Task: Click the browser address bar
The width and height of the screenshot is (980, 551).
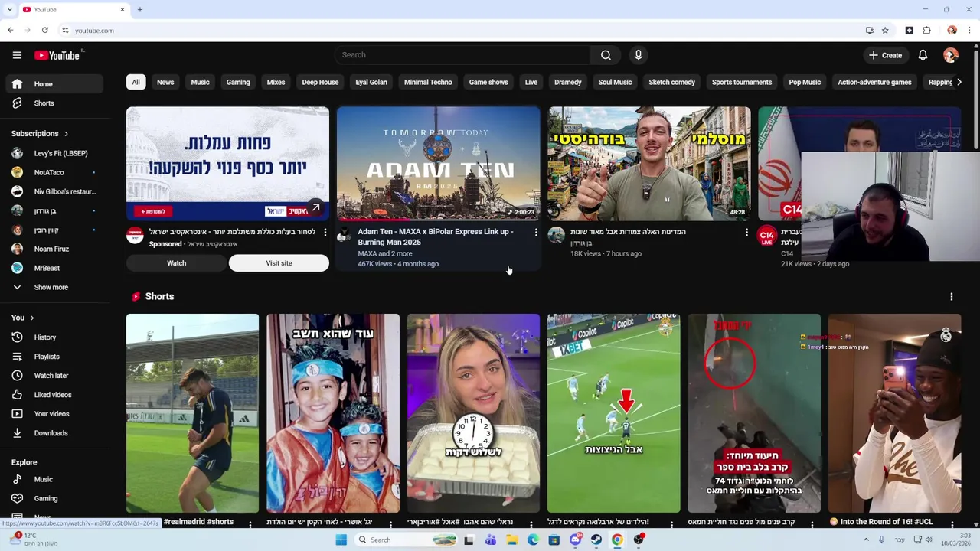Action: 459,31
